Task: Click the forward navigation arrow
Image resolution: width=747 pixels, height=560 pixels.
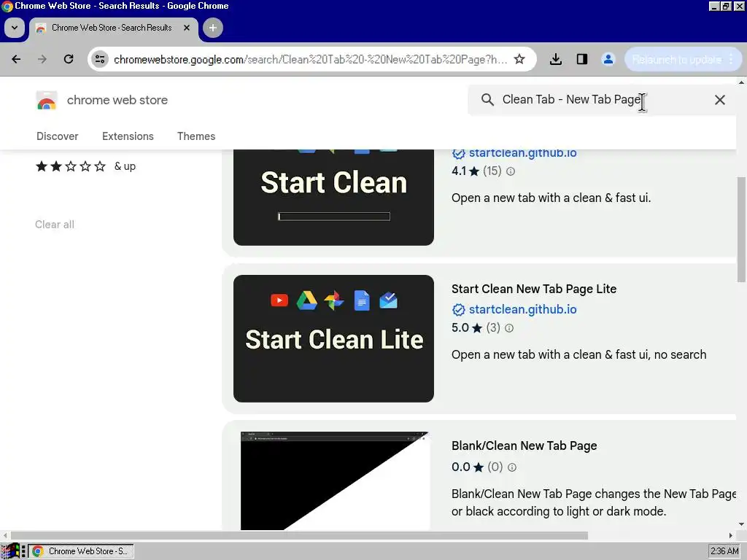Action: (x=42, y=59)
